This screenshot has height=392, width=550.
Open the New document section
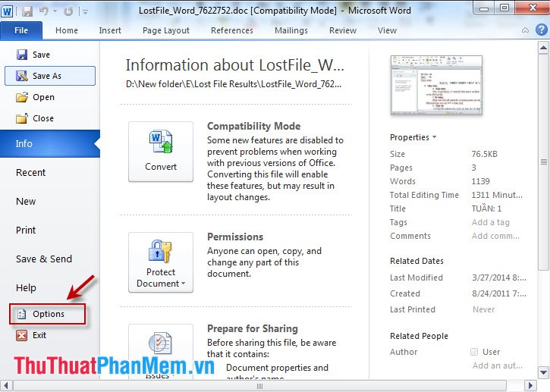pyautogui.click(x=26, y=201)
